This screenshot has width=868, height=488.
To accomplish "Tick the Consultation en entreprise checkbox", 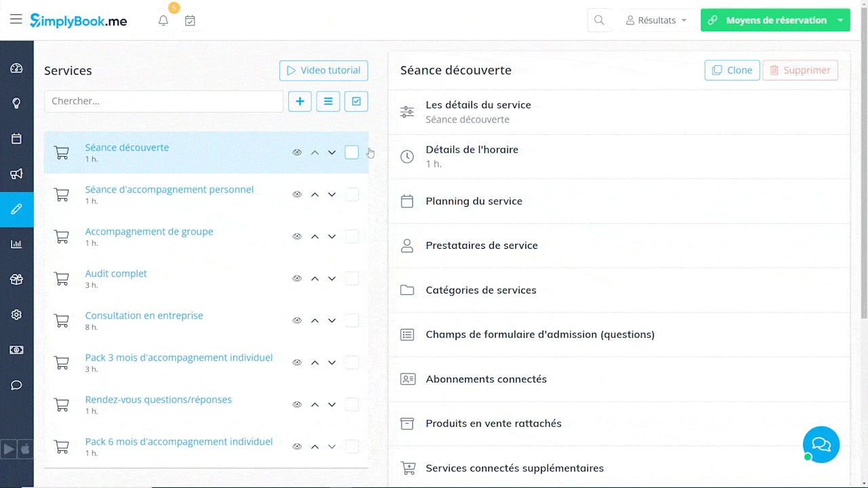I will pos(351,321).
